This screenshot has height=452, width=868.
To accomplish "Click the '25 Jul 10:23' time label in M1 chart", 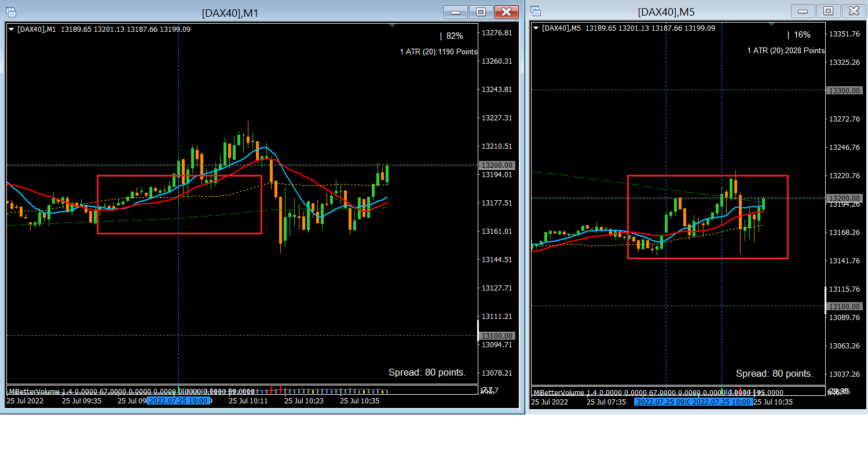I will point(304,401).
